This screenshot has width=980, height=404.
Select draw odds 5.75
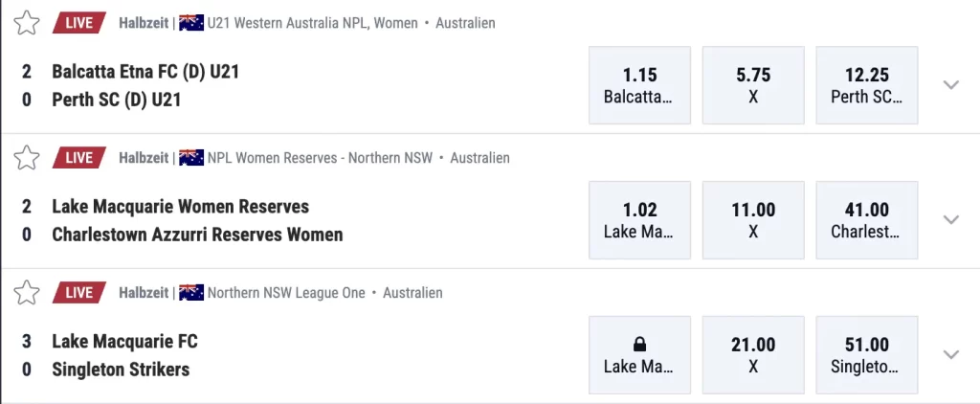pyautogui.click(x=753, y=85)
